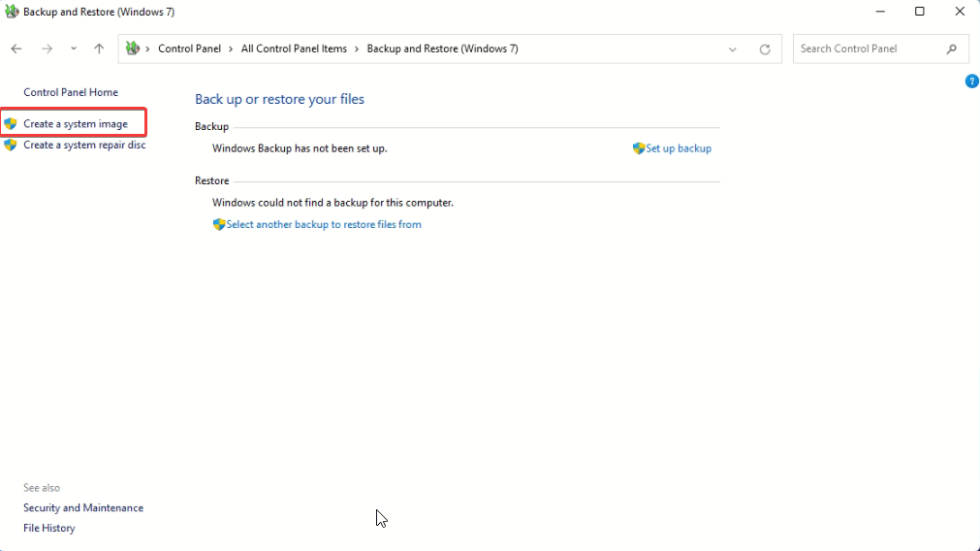The height and width of the screenshot is (551, 980).
Task: Open Help via blue question mark
Action: [x=972, y=81]
